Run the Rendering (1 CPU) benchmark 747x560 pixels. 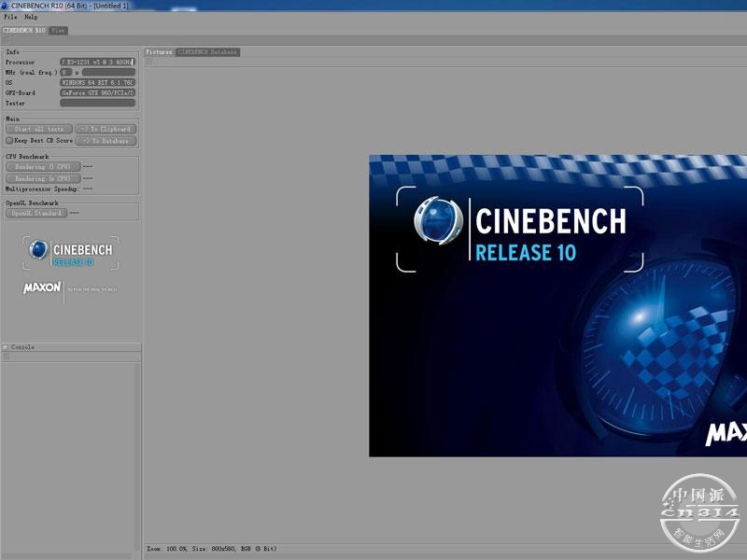click(43, 167)
